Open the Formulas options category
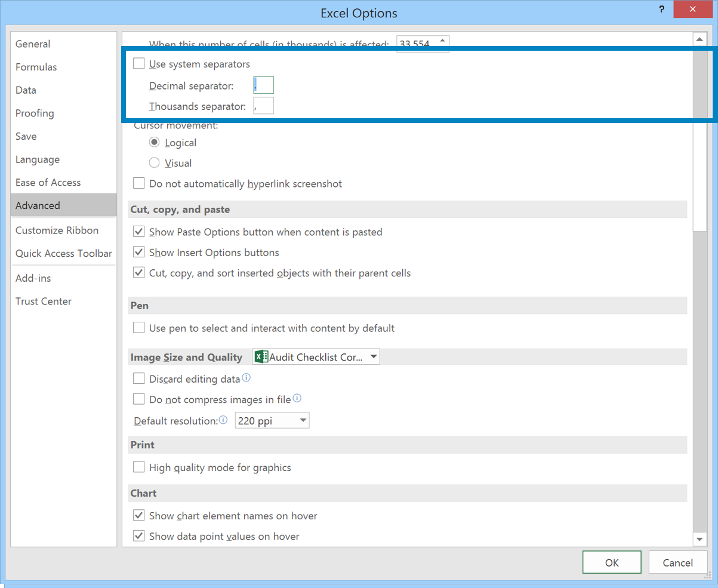Screen dimensions: 718x588 (x=63, y=67)
